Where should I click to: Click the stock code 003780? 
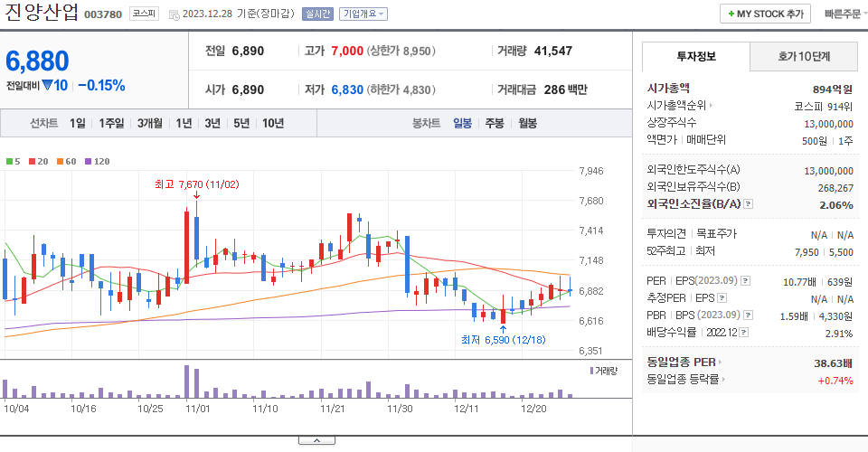[x=103, y=14]
